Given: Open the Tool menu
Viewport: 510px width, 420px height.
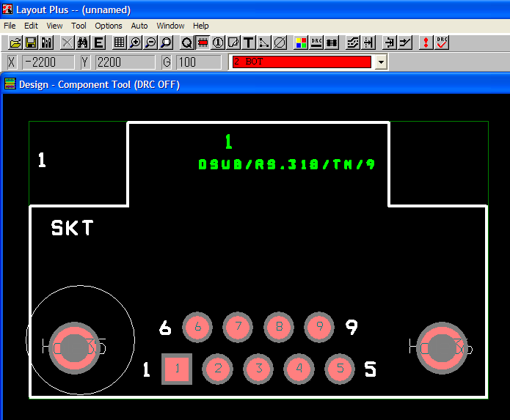Looking at the screenshot, I should (x=79, y=26).
